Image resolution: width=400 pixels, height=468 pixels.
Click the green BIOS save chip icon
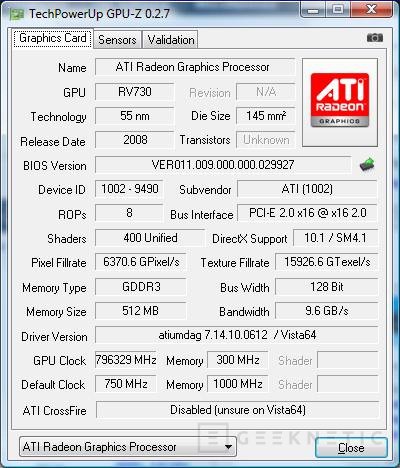coord(367,165)
